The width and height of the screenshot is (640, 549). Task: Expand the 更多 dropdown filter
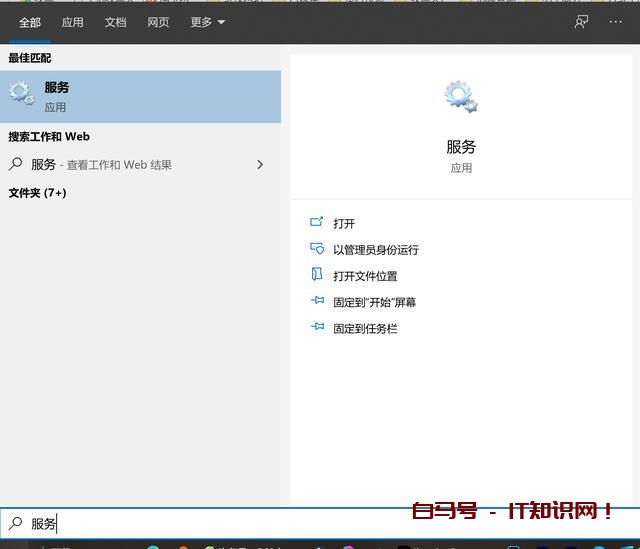pyautogui.click(x=207, y=22)
